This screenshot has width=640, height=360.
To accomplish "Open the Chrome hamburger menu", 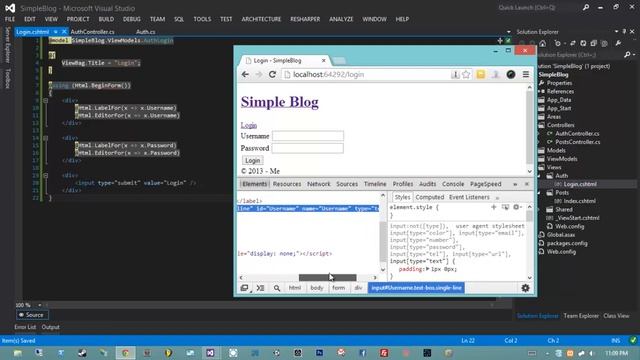I will (526, 74).
